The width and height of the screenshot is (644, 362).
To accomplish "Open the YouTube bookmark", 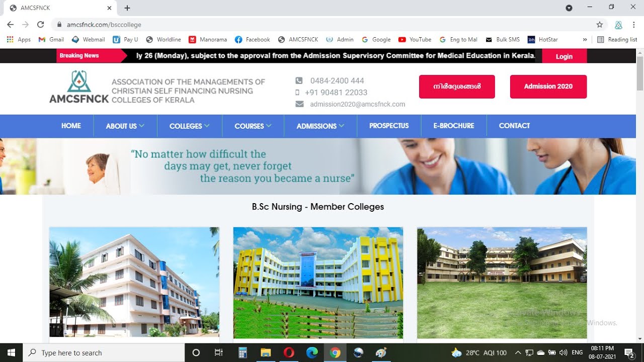I will tap(415, 39).
